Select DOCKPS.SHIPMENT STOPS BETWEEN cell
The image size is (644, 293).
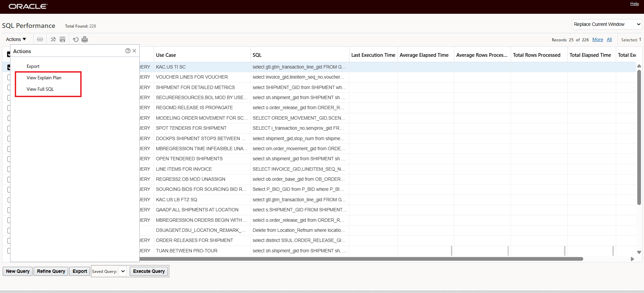coord(202,138)
